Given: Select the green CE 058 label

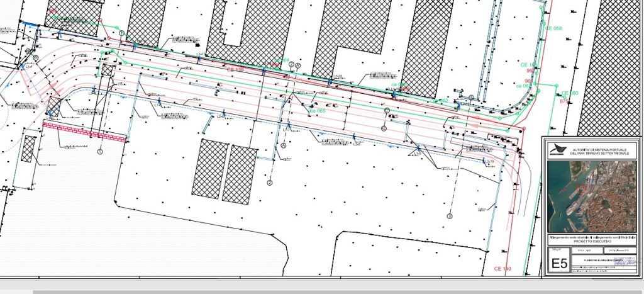Looking at the screenshot, I should click(x=553, y=29).
